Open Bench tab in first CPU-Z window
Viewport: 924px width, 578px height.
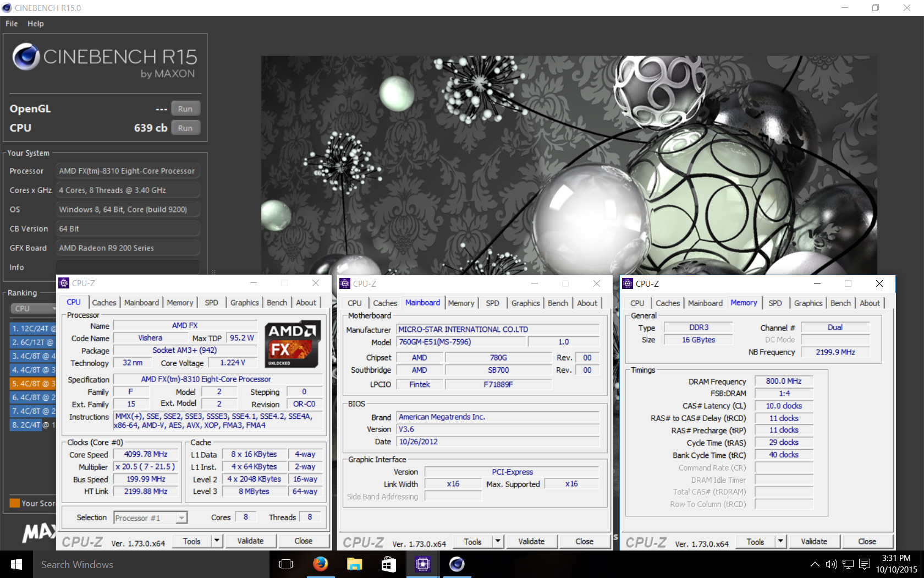277,303
